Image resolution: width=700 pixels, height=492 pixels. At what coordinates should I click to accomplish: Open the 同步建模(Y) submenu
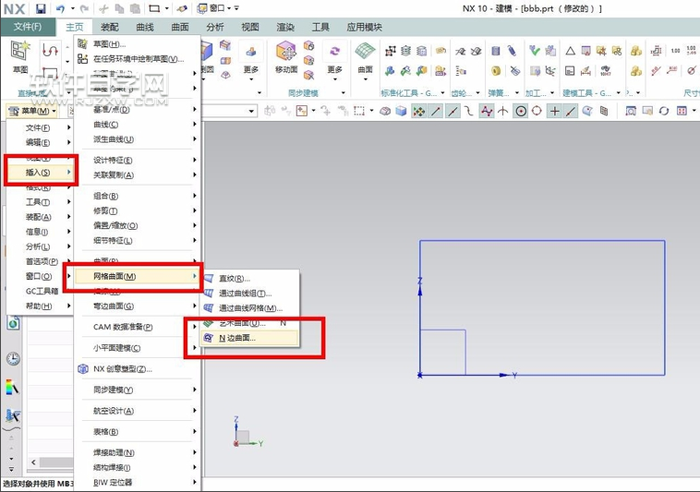click(x=138, y=390)
